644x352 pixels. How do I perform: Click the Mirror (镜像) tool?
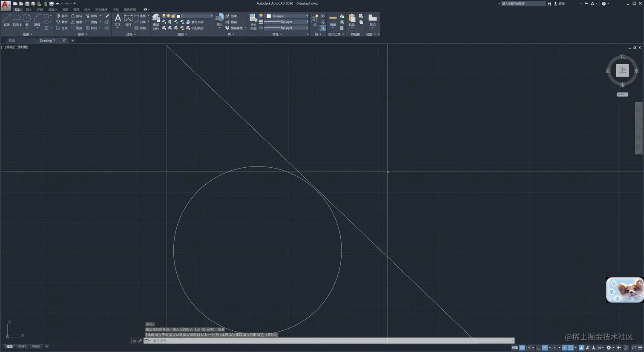coord(77,22)
